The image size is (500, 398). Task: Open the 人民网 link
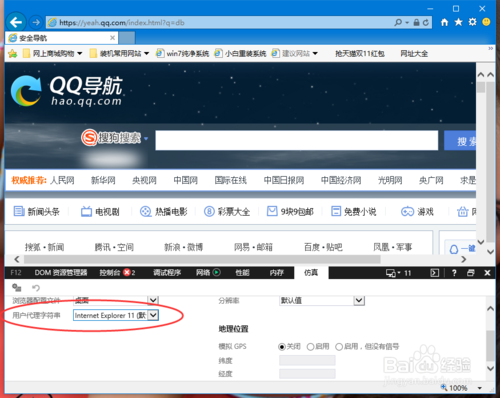pos(62,180)
